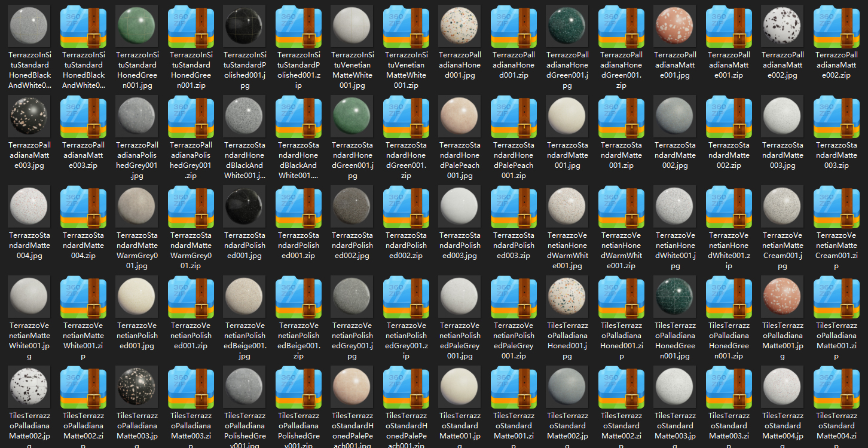This screenshot has width=868, height=448.
Task: Select the TerrazzoPalladianaMatte003.zip archive icon
Action: tap(84, 117)
